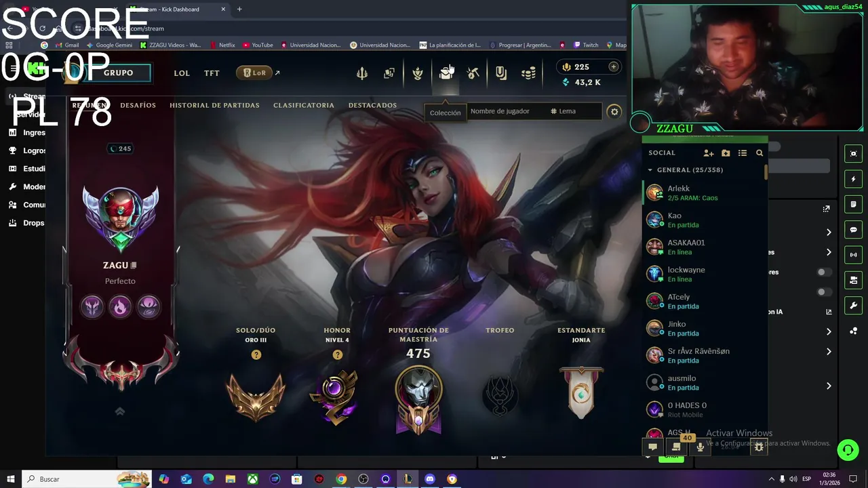Open missions icon with 40 badge
The image size is (868, 488).
(676, 447)
